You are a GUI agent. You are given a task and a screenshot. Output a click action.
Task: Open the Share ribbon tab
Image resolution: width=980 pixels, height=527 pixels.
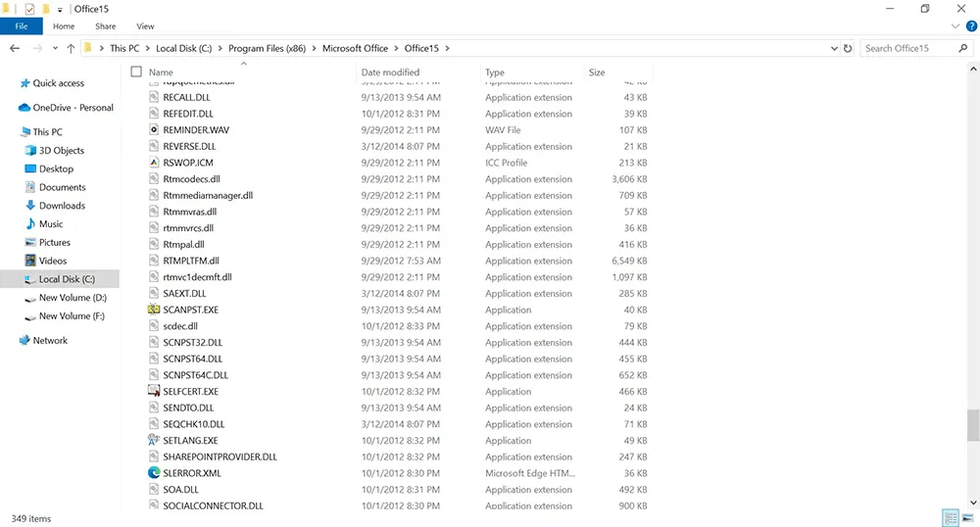pyautogui.click(x=106, y=26)
